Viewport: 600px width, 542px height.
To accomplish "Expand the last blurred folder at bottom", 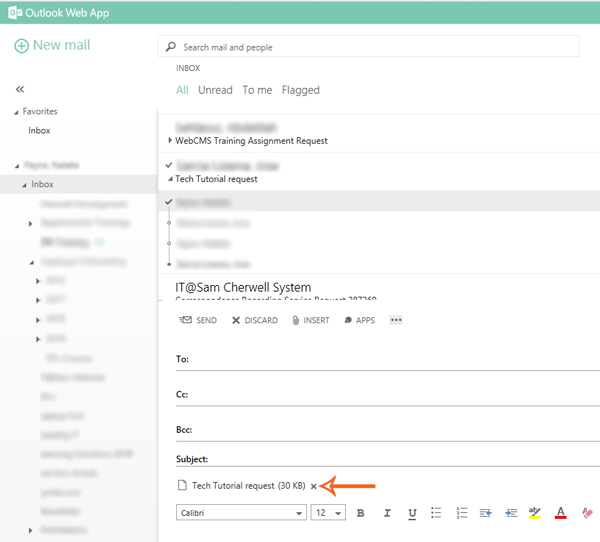I will pyautogui.click(x=30, y=530).
